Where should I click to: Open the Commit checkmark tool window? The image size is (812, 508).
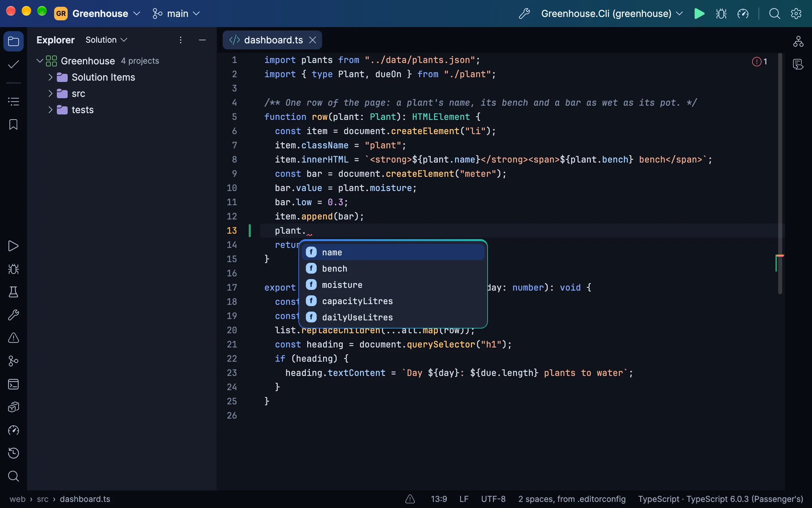[x=14, y=64]
